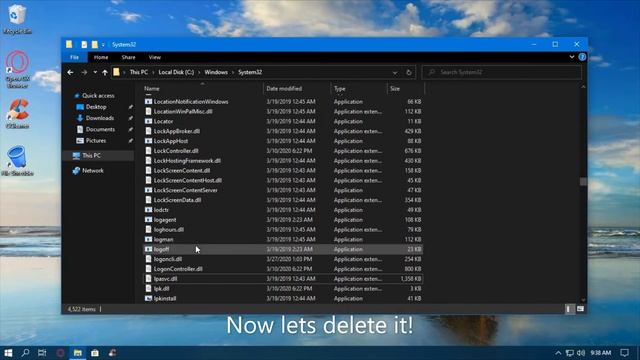This screenshot has width=640, height=360.
Task: Open the File menu tab
Action: [x=74, y=57]
